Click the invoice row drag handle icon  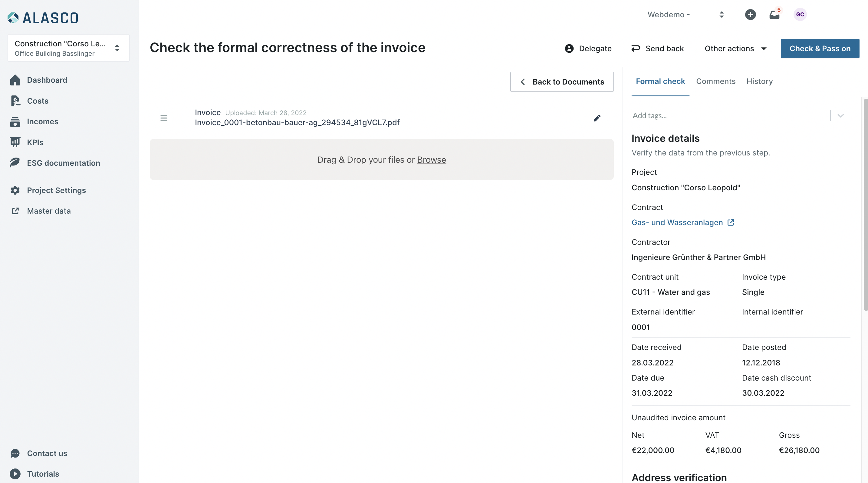164,118
